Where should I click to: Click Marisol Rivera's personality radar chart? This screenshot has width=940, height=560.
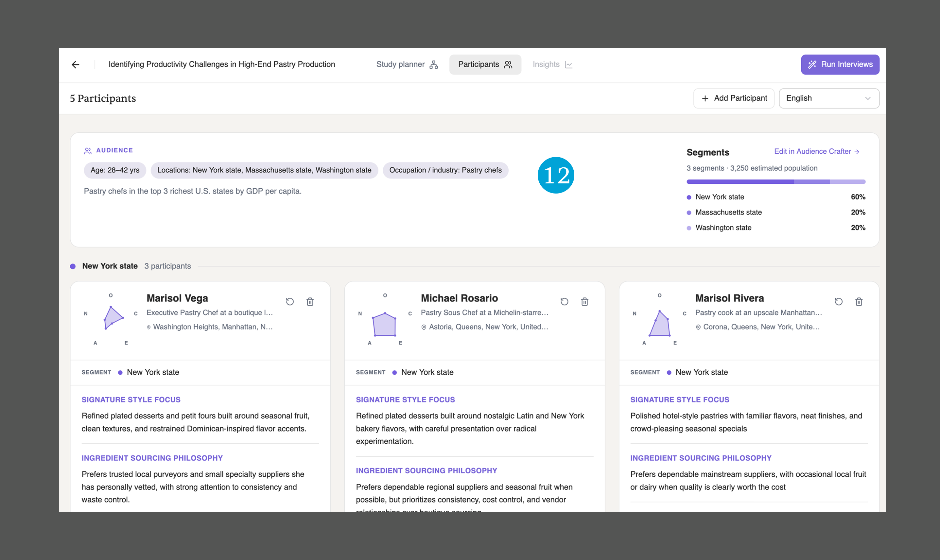pos(659,319)
